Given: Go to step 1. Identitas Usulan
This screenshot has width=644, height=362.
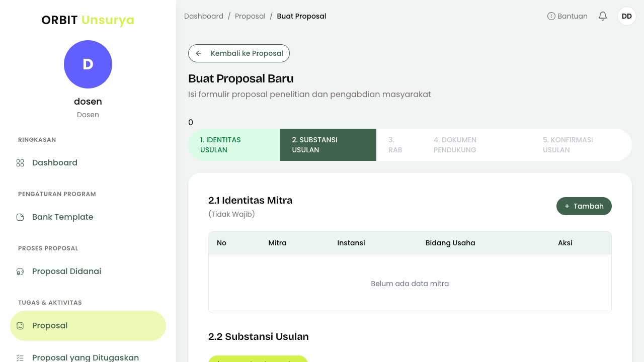Looking at the screenshot, I should [234, 145].
